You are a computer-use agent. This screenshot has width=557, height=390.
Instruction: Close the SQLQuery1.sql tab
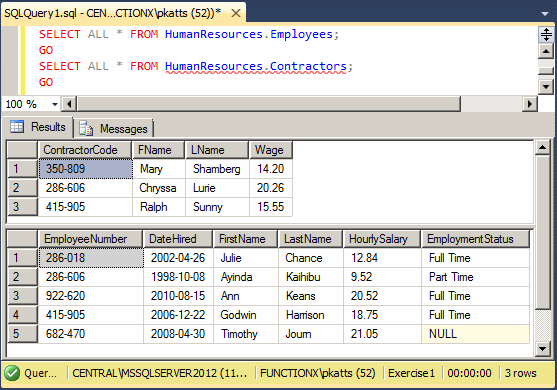[x=236, y=13]
